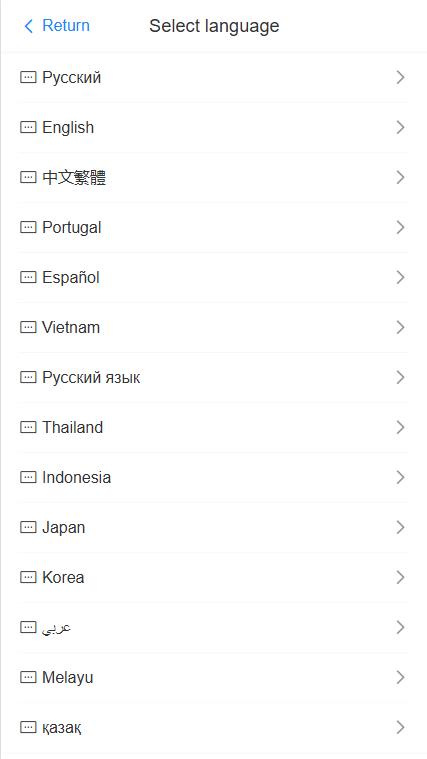The image size is (427, 759).
Task: Select the first Русский language entry
Action: (x=213, y=77)
